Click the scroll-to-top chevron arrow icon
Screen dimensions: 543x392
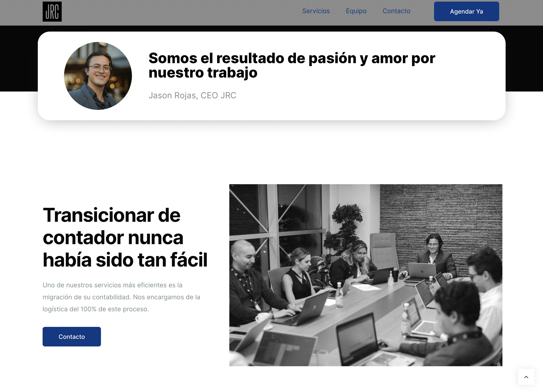tap(526, 377)
